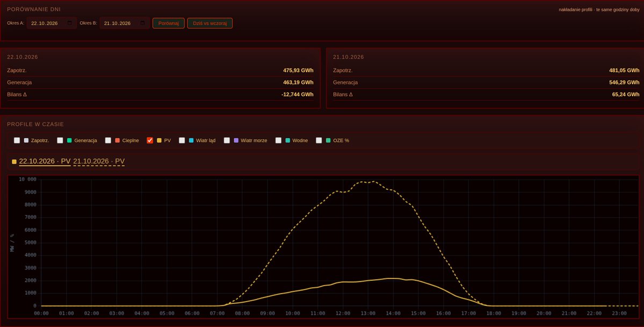
Task: Uncheck the PV series checkbox
Action: (x=150, y=140)
